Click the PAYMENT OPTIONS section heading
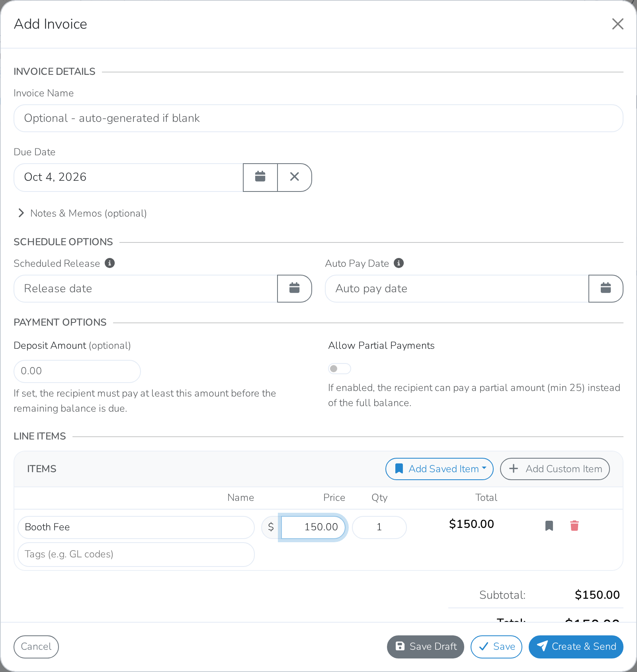The image size is (637, 672). (60, 322)
